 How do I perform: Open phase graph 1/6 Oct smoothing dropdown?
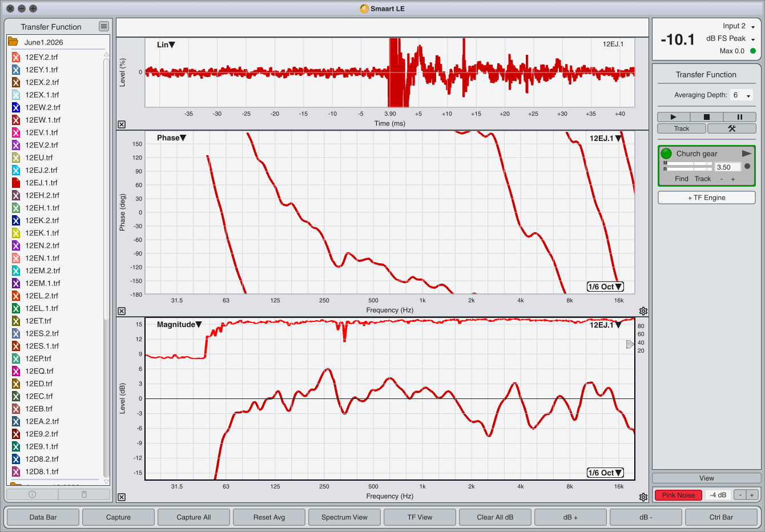pyautogui.click(x=605, y=287)
